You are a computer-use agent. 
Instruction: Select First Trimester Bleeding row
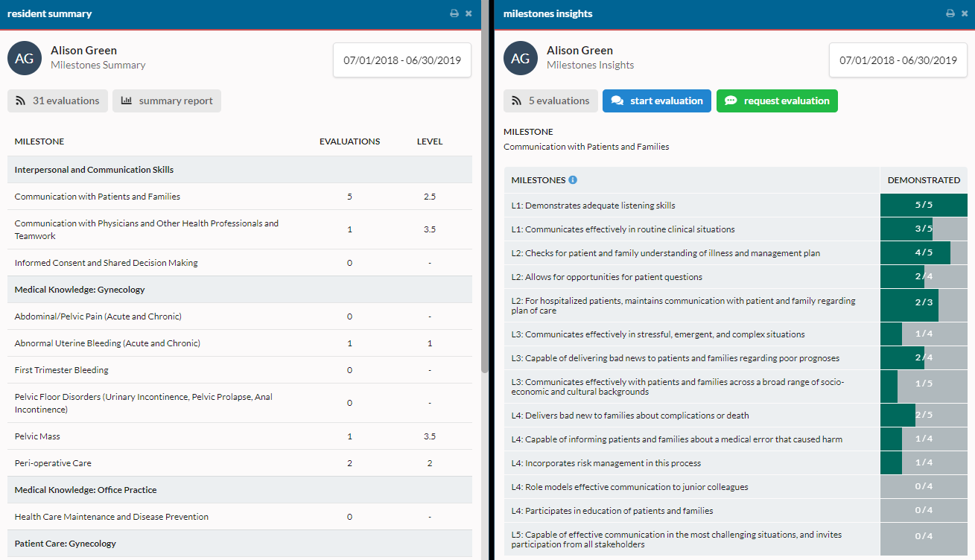(x=240, y=370)
